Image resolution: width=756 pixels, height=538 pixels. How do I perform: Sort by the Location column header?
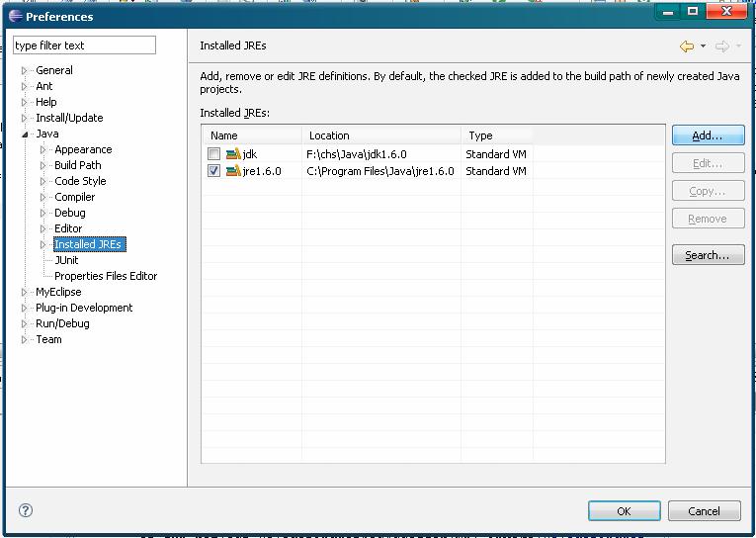(x=381, y=135)
